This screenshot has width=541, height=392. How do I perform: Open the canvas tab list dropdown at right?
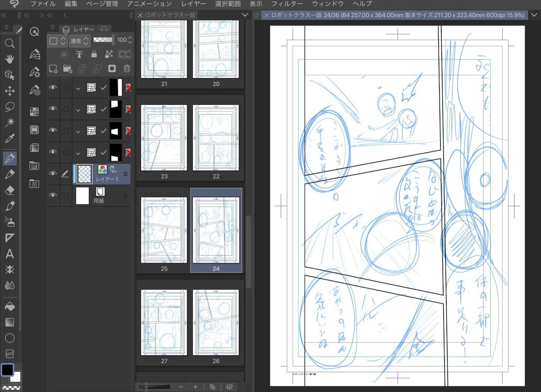(533, 15)
